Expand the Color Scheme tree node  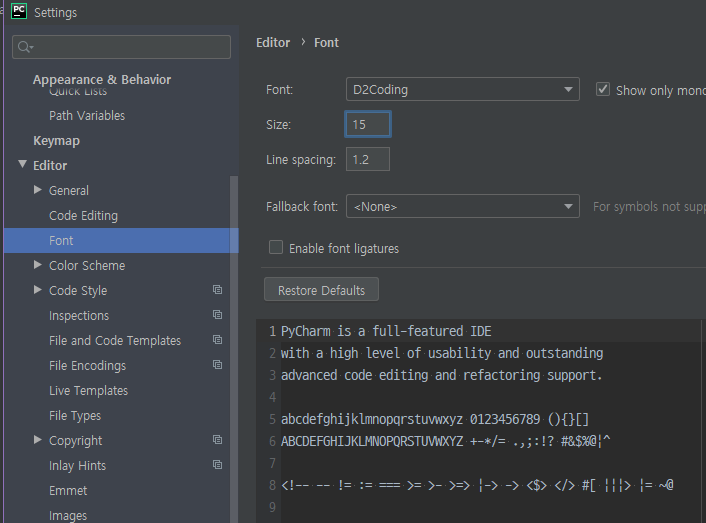(x=38, y=265)
